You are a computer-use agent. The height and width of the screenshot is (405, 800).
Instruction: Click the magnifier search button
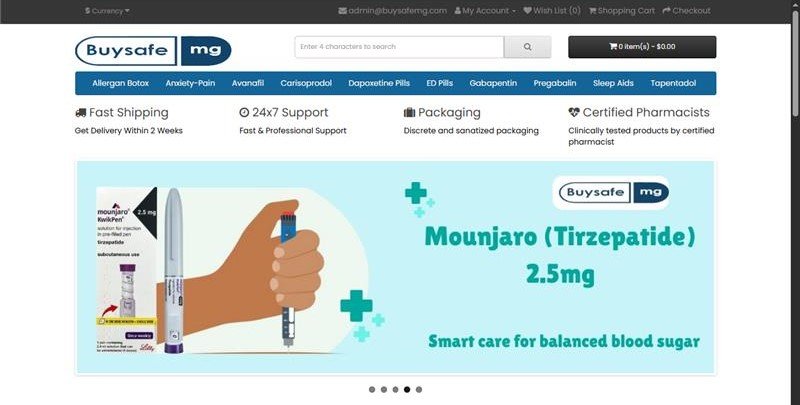[x=527, y=47]
